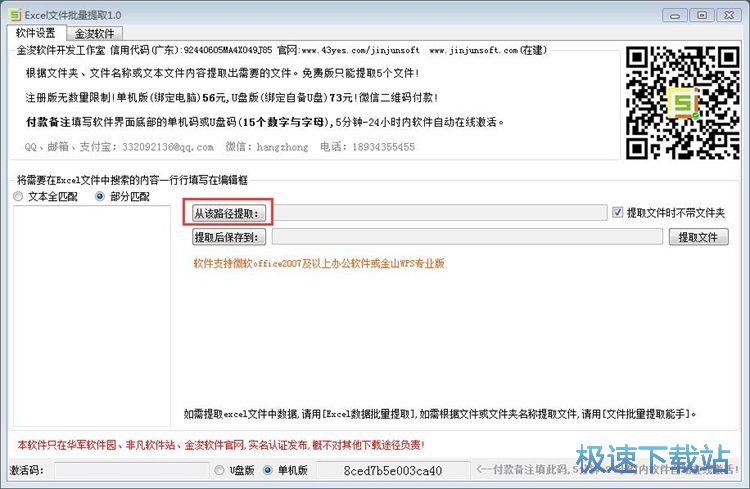
Task: Click the 提取后保存到 button
Action: (229, 237)
